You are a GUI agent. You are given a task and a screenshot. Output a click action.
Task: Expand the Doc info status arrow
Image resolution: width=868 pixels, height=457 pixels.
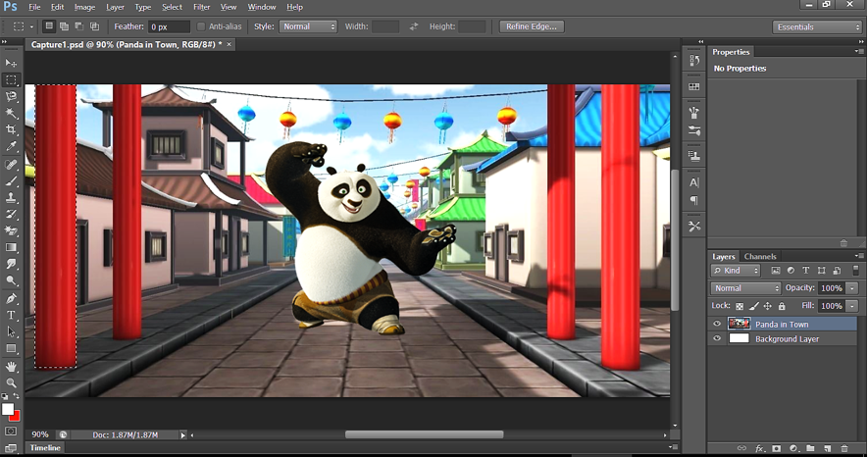coord(182,435)
